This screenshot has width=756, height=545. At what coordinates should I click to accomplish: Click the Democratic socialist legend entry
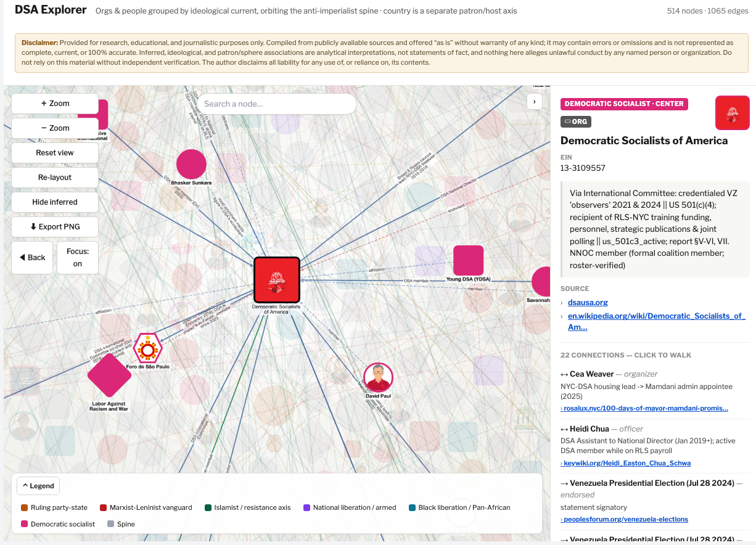point(58,524)
